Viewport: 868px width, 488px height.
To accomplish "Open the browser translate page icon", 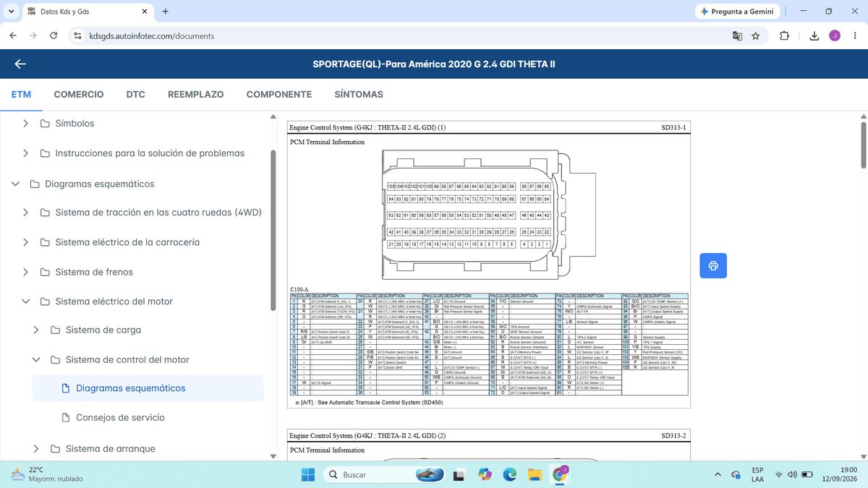I will click(x=737, y=36).
